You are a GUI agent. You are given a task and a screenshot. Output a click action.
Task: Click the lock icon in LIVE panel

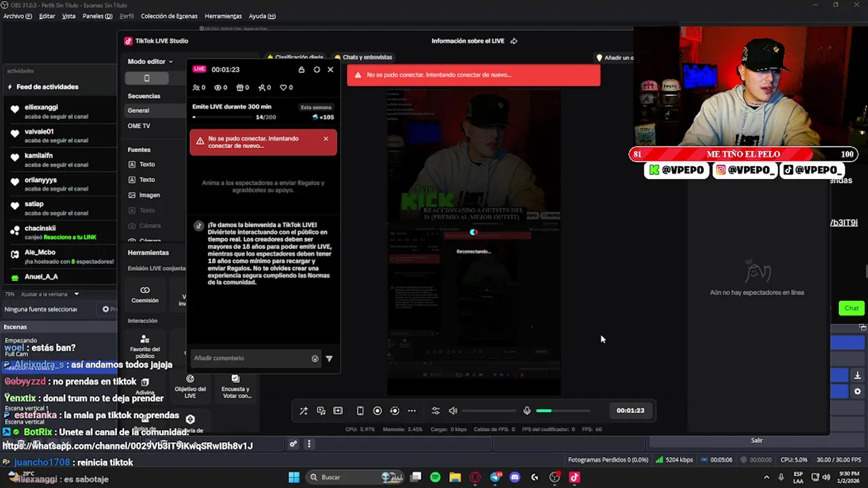pos(302,70)
